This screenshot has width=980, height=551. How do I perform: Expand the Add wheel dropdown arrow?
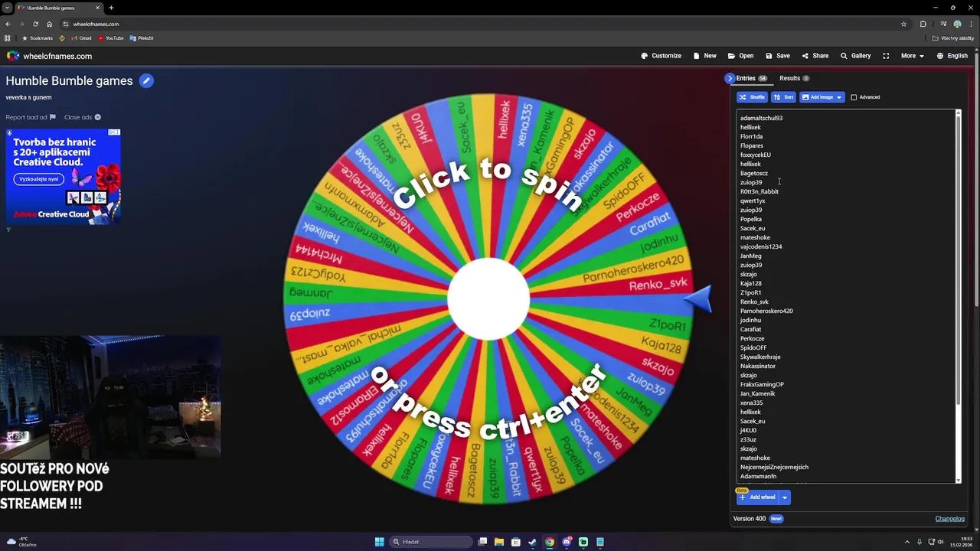[x=784, y=497]
